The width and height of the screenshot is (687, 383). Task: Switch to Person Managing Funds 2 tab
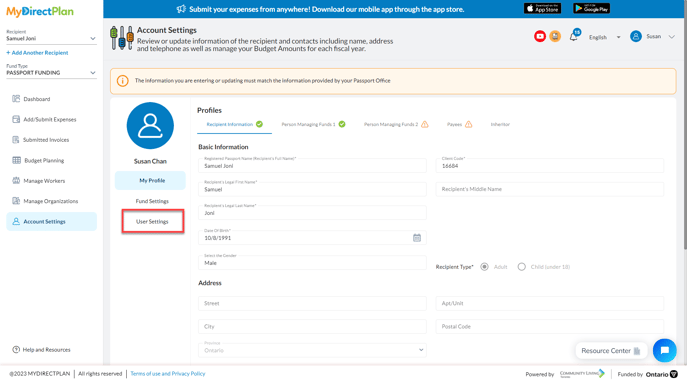[x=396, y=124]
